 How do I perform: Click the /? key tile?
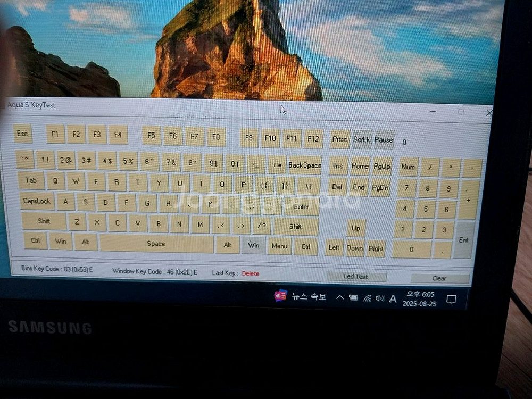(262, 225)
